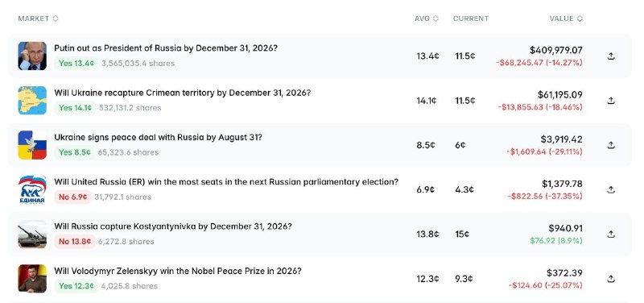The image size is (644, 303).
Task: Click the CURRENT column header
Action: tap(471, 19)
